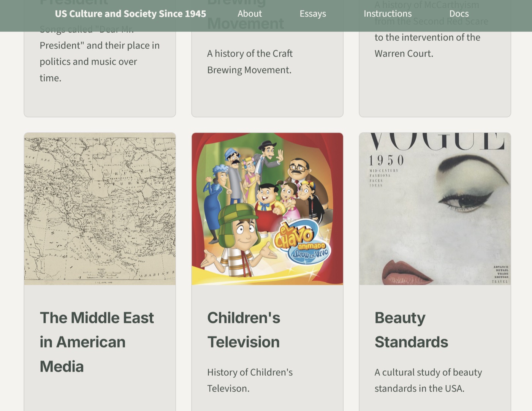Select Docs in the navigation bar
This screenshot has height=411, width=532.
coord(459,14)
